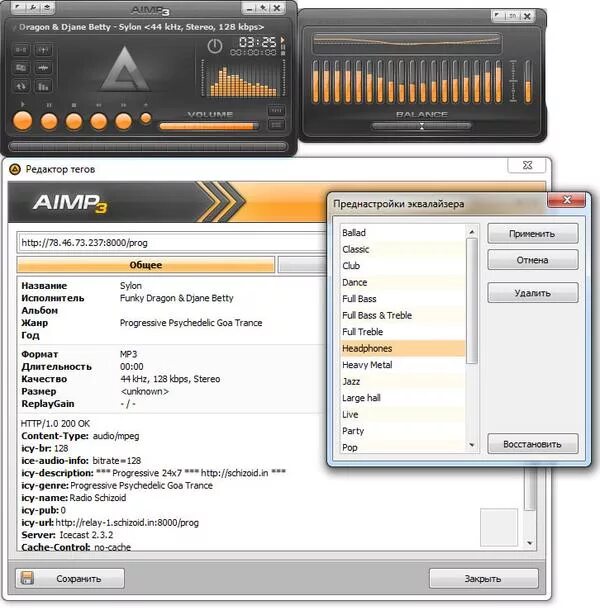
Task: Open the shutdown timer power icon
Action: pos(214,47)
